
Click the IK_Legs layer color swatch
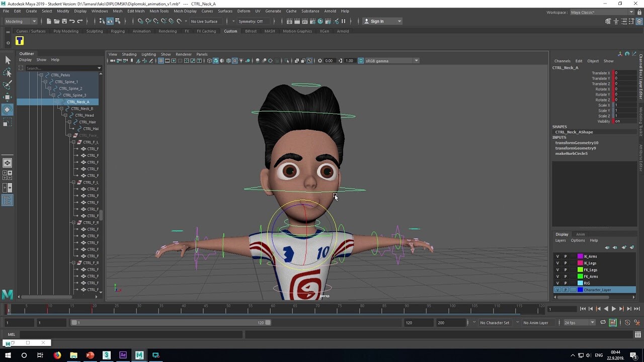coord(580,263)
